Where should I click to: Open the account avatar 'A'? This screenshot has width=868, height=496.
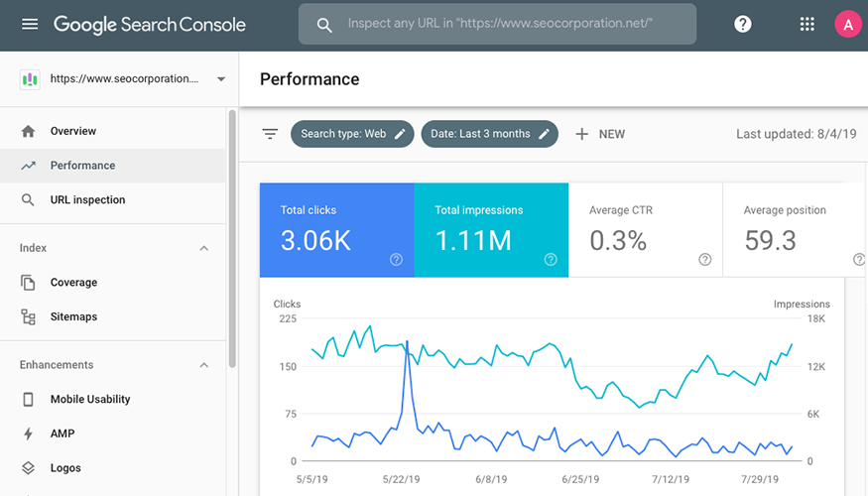[848, 25]
